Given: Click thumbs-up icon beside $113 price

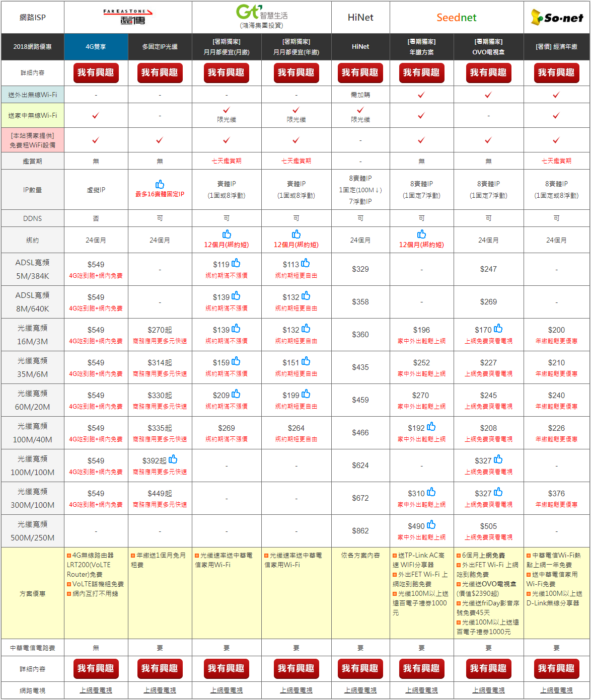Looking at the screenshot, I should [306, 263].
